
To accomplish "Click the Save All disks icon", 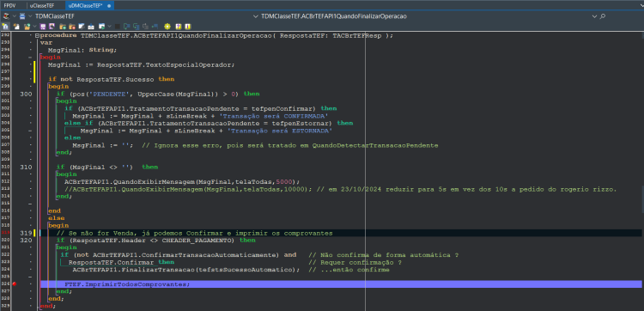I will [52, 27].
